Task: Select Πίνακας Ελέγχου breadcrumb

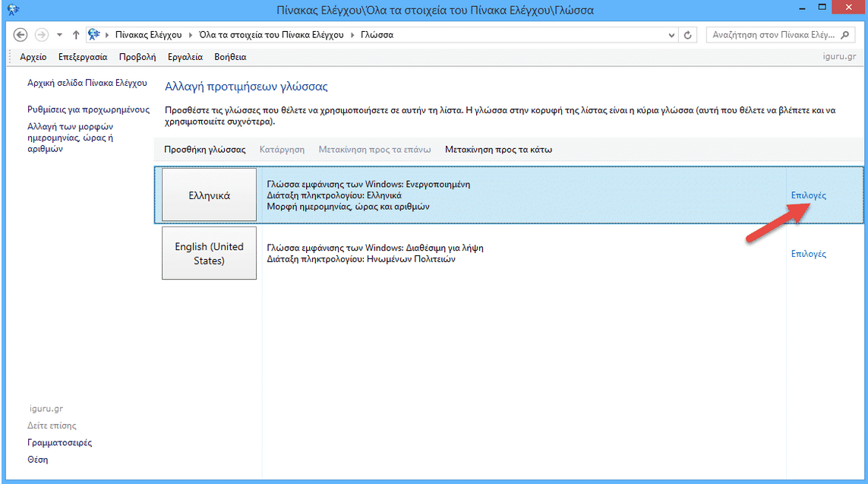Action: click(148, 35)
